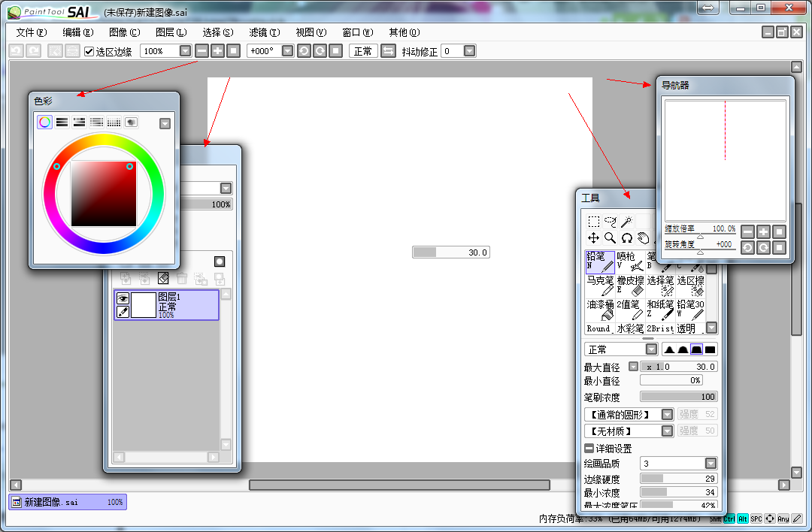Image resolution: width=812 pixels, height=532 pixels.
Task: Open the +000° rotation angle dropdown
Action: tap(287, 50)
